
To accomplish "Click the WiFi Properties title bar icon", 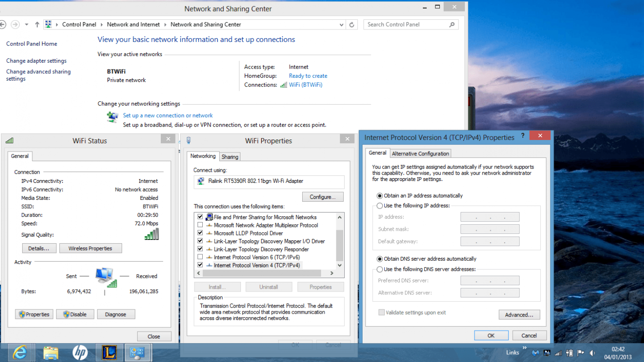I will [x=188, y=140].
